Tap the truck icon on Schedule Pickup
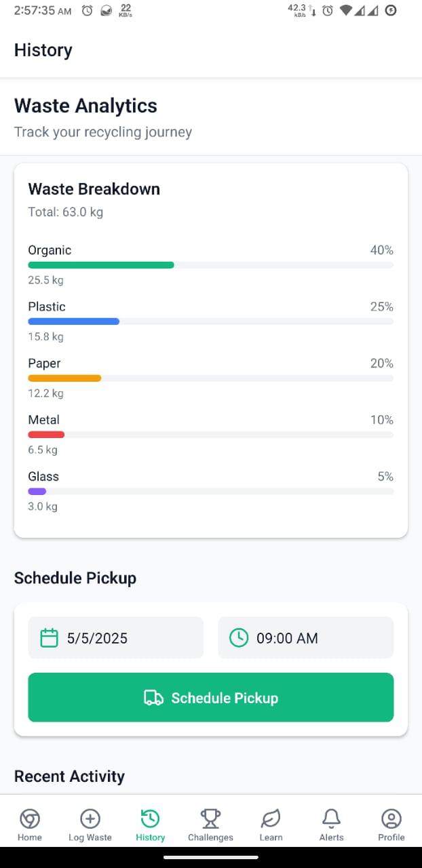 (x=154, y=698)
